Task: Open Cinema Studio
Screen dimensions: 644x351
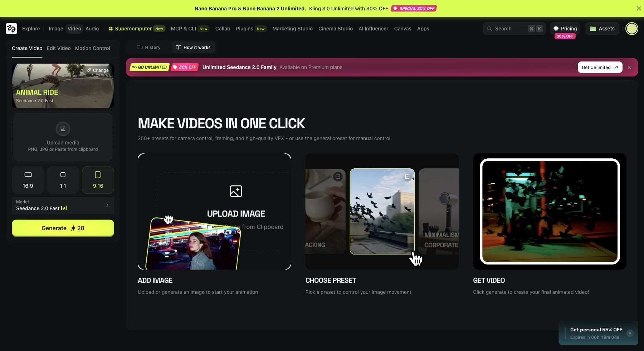Action: (x=336, y=29)
